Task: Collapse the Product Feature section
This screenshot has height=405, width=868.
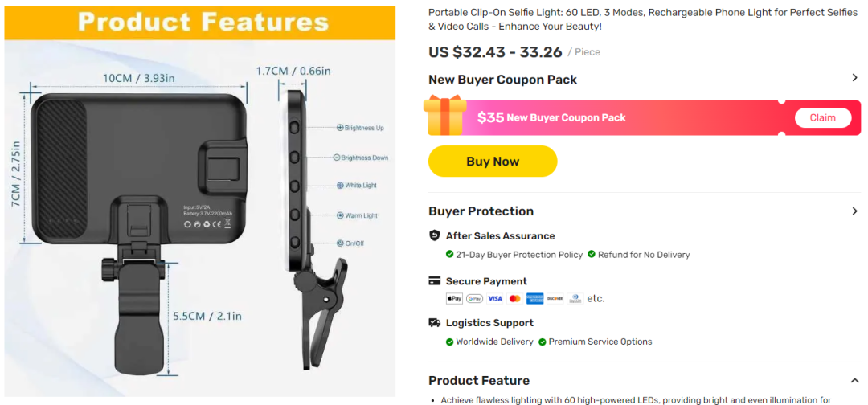Action: tap(854, 381)
